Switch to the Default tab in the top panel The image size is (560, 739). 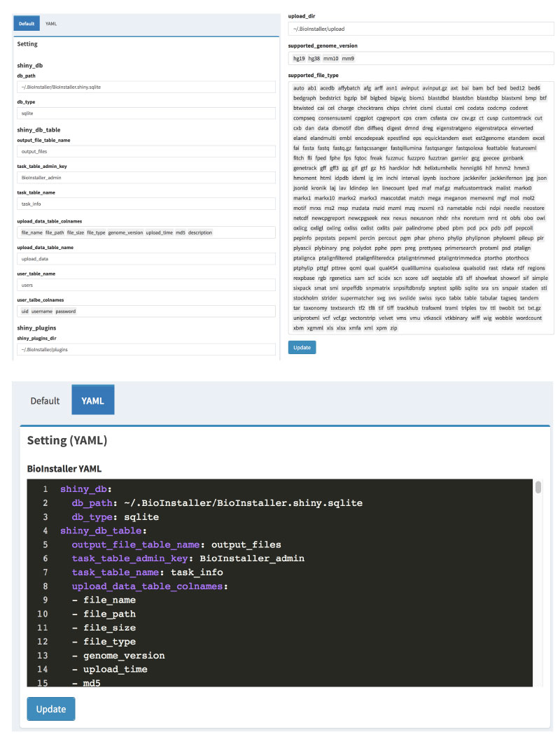(x=27, y=24)
